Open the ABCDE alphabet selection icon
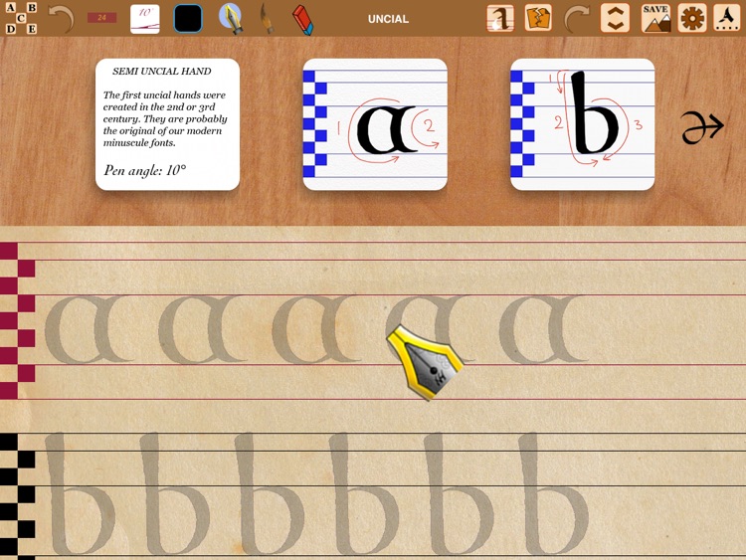Viewport: 746px width, 560px height. pyautogui.click(x=21, y=18)
